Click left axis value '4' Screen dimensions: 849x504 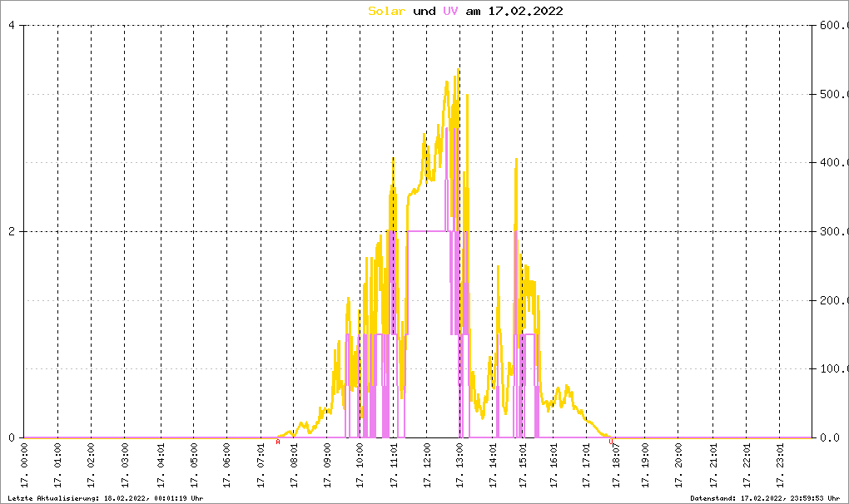coord(12,26)
